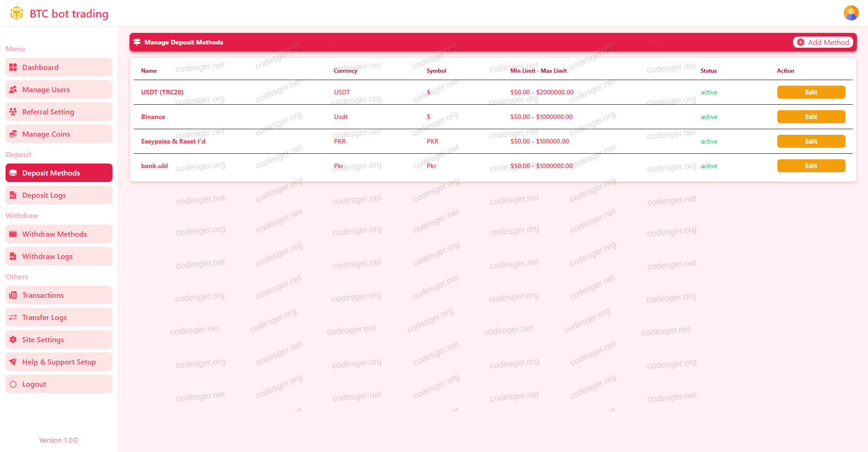The width and height of the screenshot is (868, 452).
Task: Click the BTC bot trading logo icon
Action: [17, 13]
